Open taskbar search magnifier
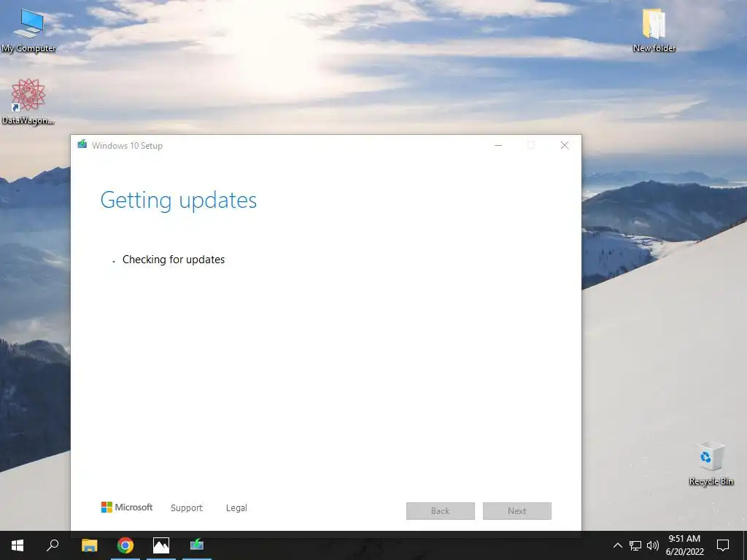Screen dimensions: 747x560 (53, 545)
